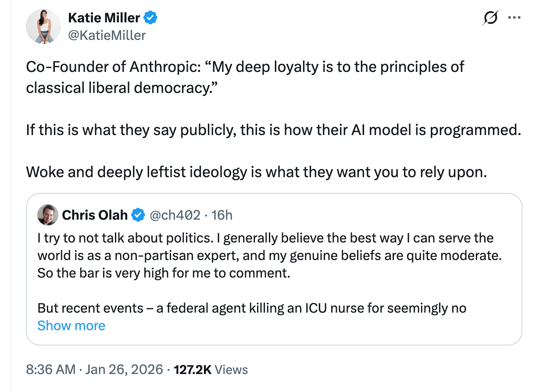
Task: Click 'So the bar is very high' line
Action: (164, 273)
